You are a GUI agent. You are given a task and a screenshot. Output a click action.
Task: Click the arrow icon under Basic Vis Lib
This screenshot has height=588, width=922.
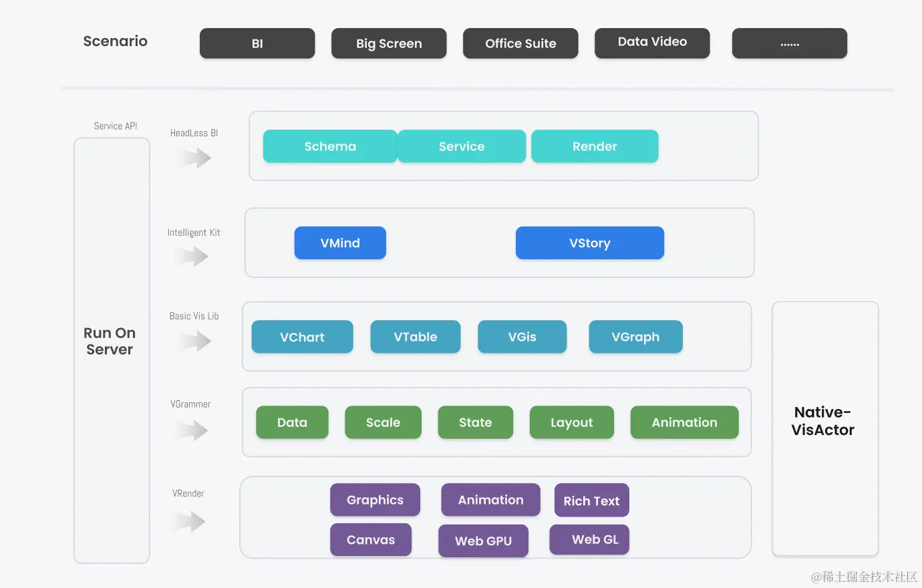[x=194, y=341]
